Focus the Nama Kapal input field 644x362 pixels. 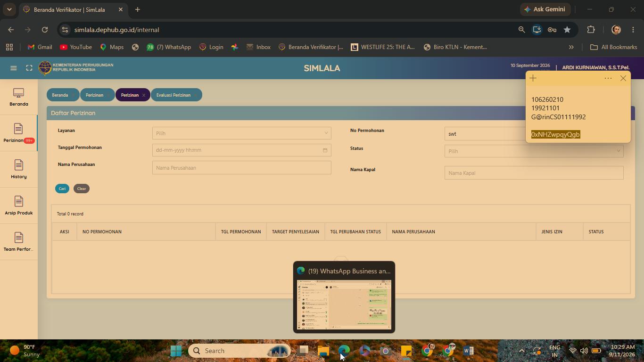534,173
